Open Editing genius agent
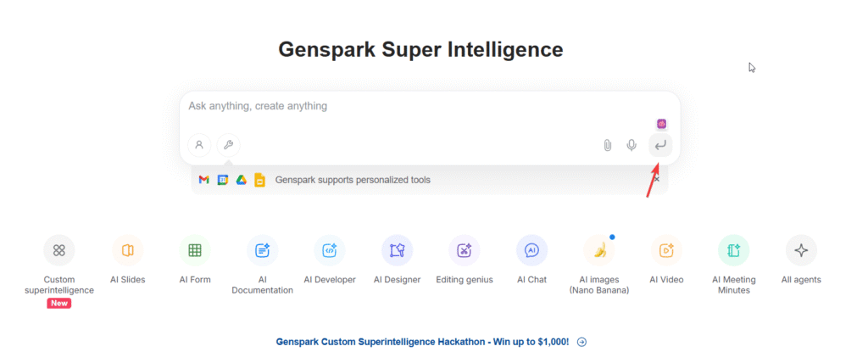868x363 pixels. coord(465,250)
